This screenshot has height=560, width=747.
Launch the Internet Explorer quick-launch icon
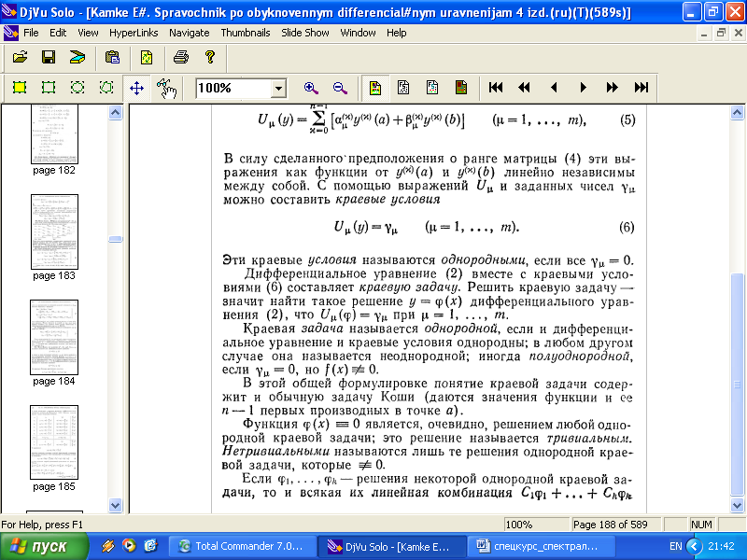[x=150, y=546]
